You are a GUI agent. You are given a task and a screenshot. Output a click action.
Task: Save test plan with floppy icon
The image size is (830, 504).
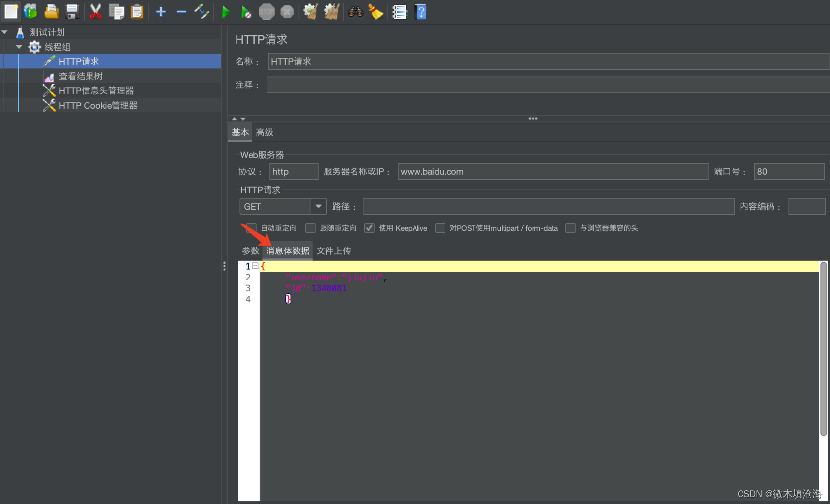(x=72, y=11)
